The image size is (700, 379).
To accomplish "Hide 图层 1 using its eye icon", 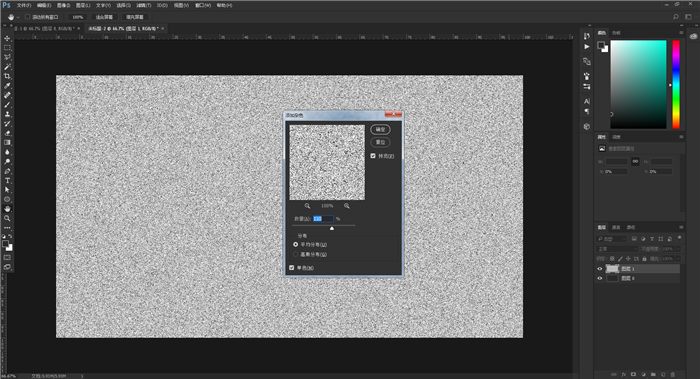I will point(600,269).
